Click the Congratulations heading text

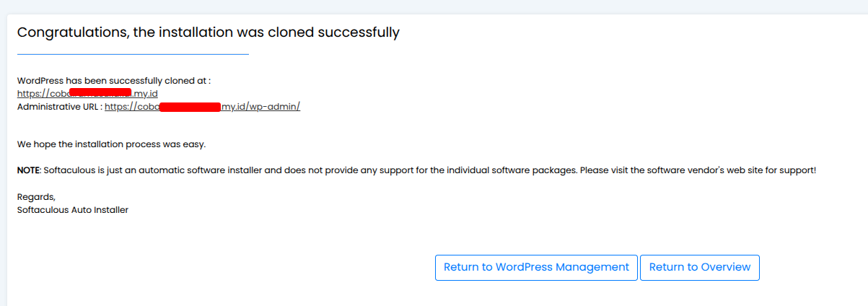click(208, 32)
